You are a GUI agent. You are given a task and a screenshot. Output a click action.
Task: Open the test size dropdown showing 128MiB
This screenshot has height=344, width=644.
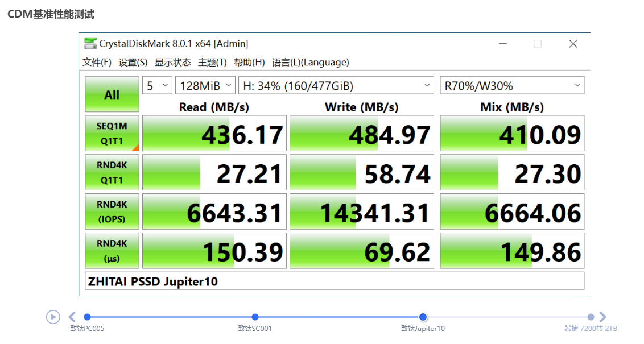click(205, 85)
